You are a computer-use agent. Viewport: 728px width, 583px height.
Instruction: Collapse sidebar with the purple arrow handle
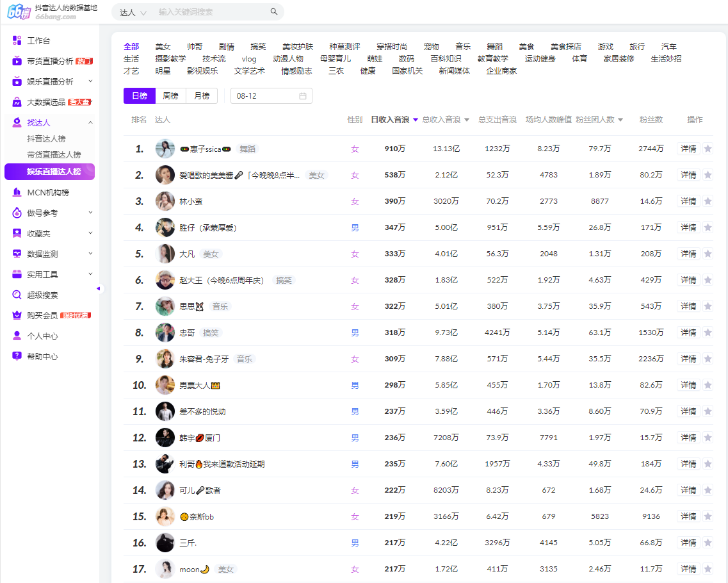click(98, 289)
